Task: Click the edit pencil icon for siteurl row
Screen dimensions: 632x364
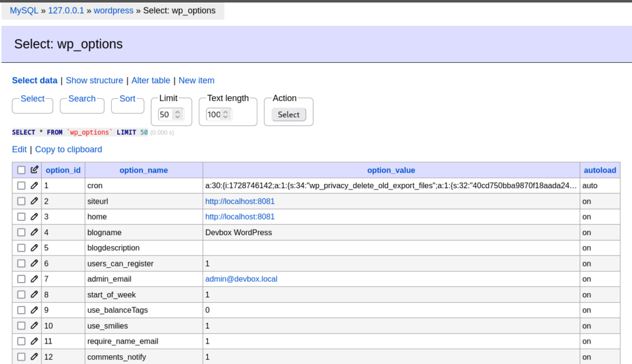Action: coord(34,201)
